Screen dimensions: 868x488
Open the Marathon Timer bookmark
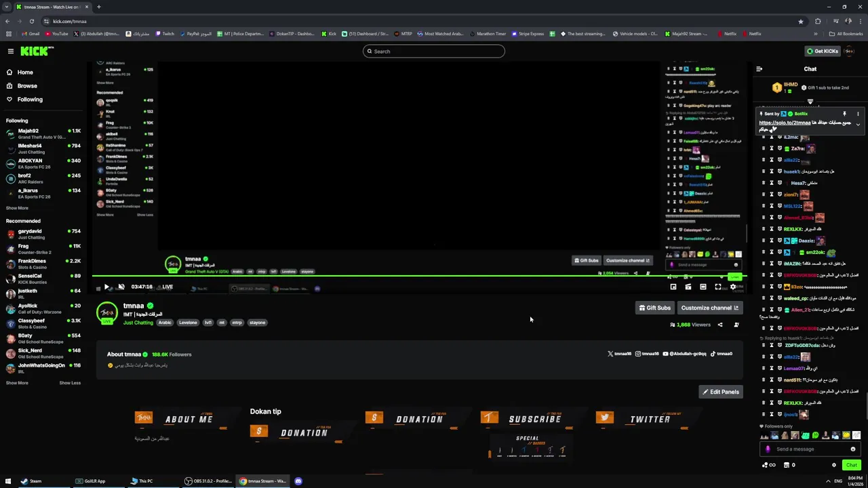coord(488,34)
